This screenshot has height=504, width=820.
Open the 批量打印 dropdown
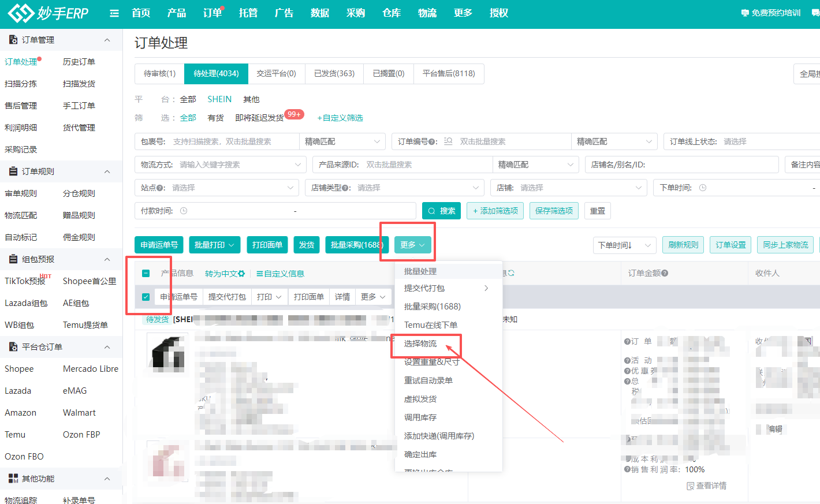(x=214, y=244)
